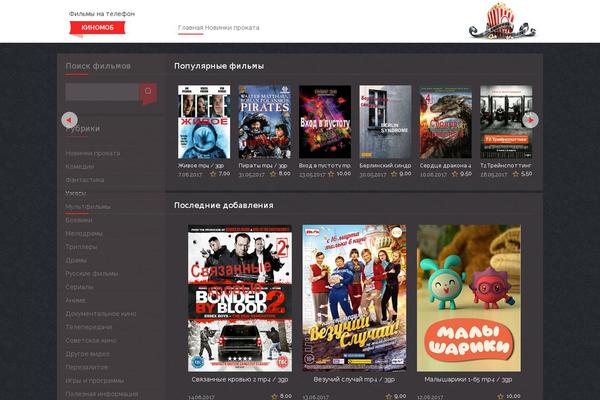Click the title Малышарики 1-65 mp4 / 3gp
The width and height of the screenshot is (600, 400).
468,380
